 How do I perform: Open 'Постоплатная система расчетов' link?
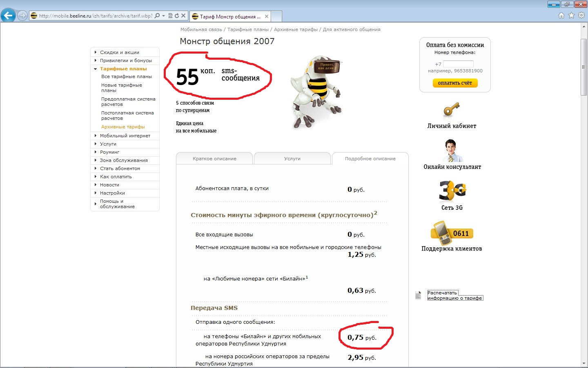(x=127, y=115)
